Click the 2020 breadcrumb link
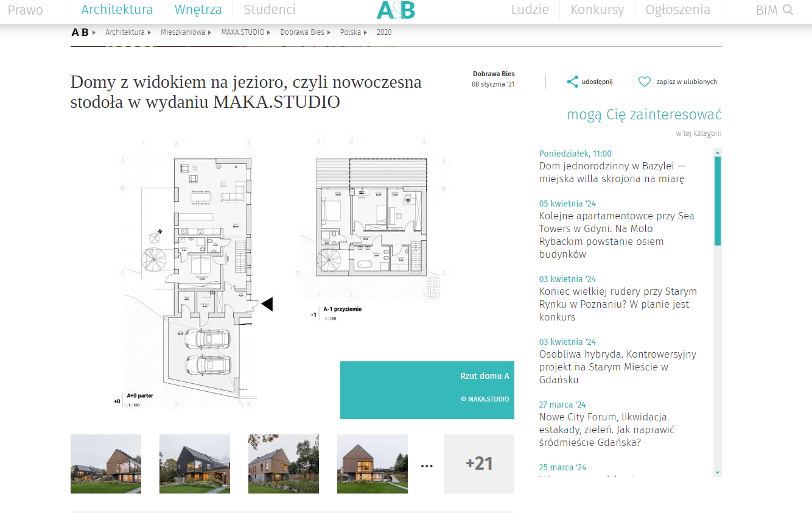 point(384,32)
